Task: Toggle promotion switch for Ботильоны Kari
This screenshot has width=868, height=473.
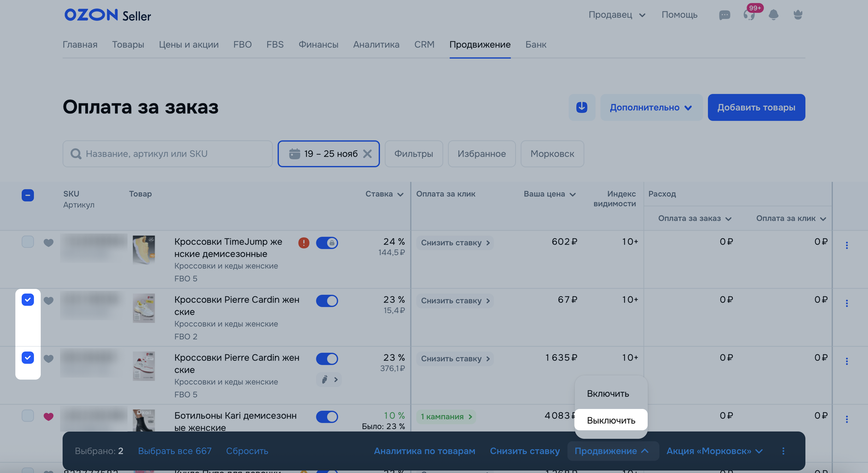Action: 327,417
